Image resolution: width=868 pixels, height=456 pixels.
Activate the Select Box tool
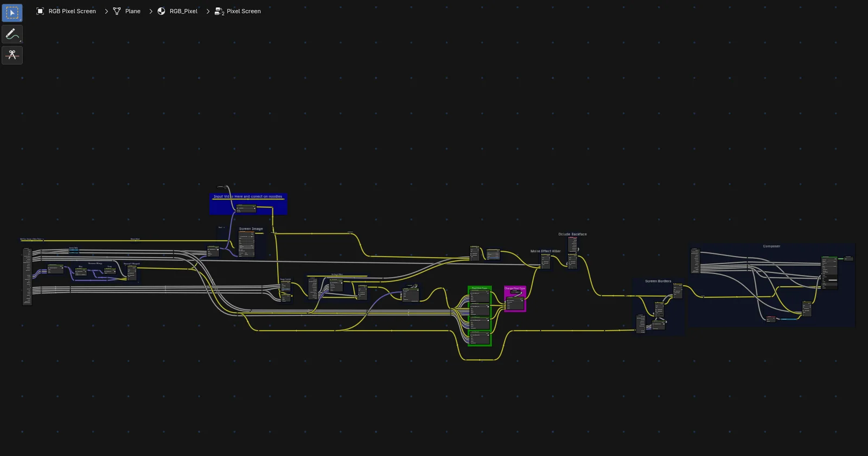[12, 12]
